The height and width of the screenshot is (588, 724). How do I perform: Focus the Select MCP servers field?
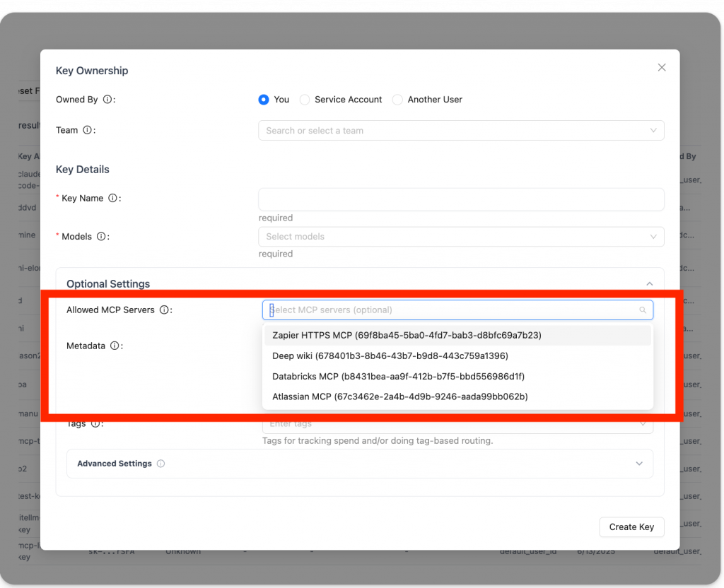coord(457,310)
